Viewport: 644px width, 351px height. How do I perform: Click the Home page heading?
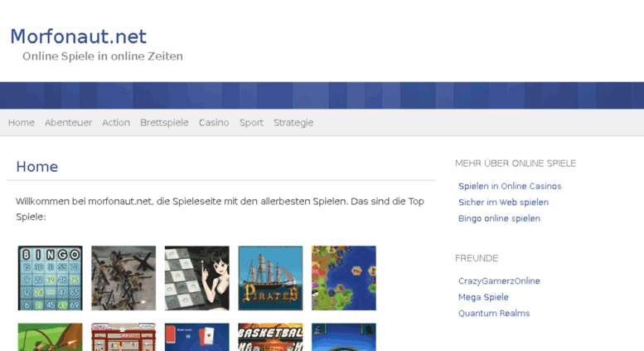click(37, 167)
